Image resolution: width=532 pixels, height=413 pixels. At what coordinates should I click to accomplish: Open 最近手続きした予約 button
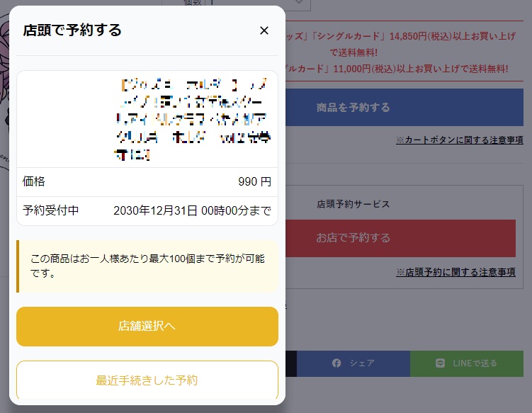147,380
